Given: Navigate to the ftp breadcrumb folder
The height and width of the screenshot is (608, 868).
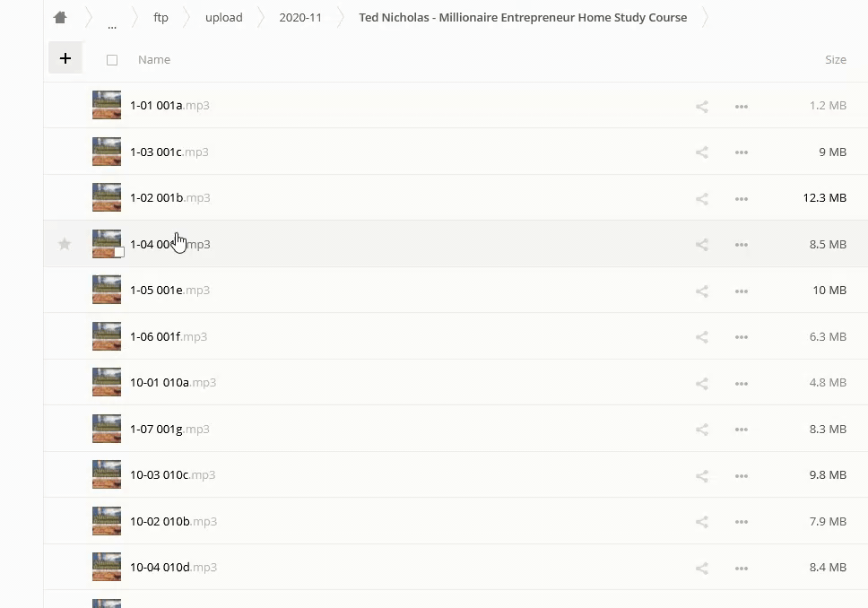Looking at the screenshot, I should 161,18.
